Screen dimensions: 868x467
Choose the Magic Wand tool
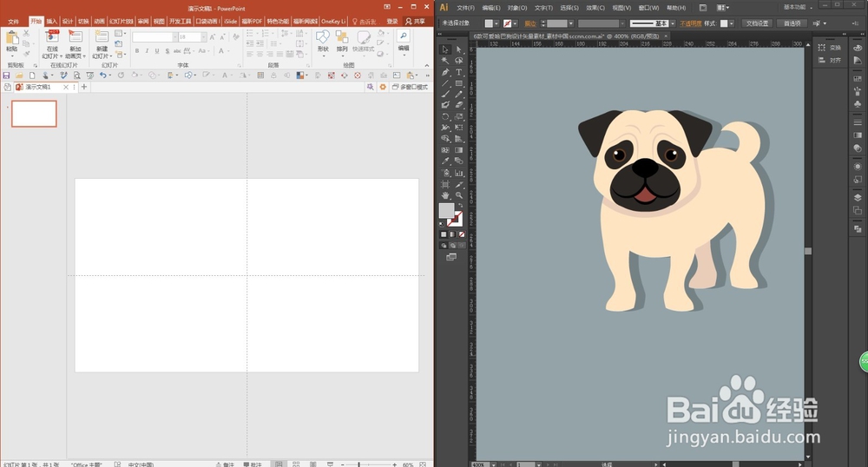(445, 61)
